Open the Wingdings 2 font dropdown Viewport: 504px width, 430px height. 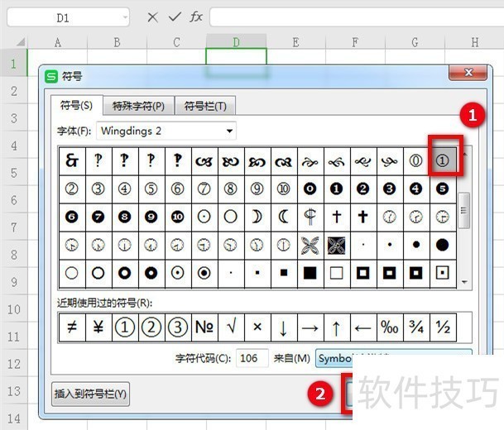(166, 131)
